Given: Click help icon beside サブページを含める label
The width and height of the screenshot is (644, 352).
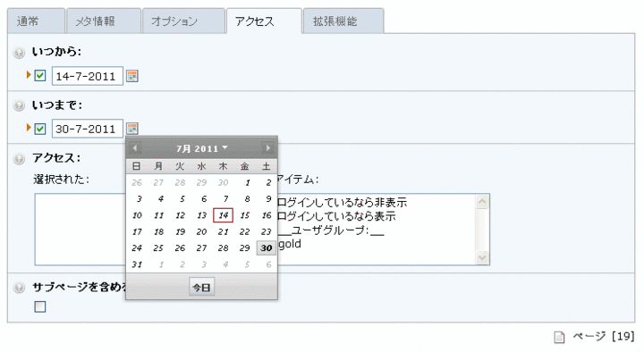Looking at the screenshot, I should [x=19, y=287].
